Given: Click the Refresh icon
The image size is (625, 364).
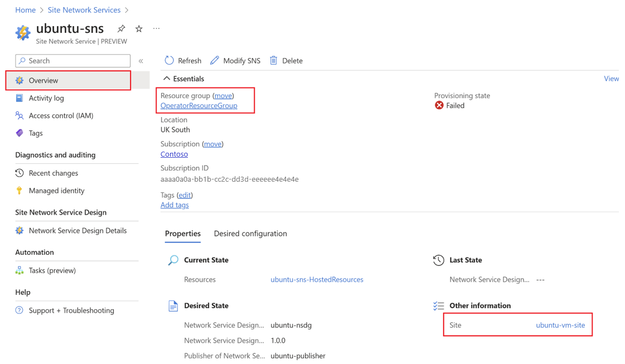Looking at the screenshot, I should pos(169,60).
